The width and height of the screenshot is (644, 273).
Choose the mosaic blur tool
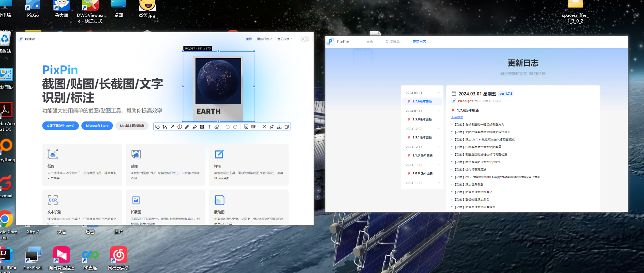(202, 127)
